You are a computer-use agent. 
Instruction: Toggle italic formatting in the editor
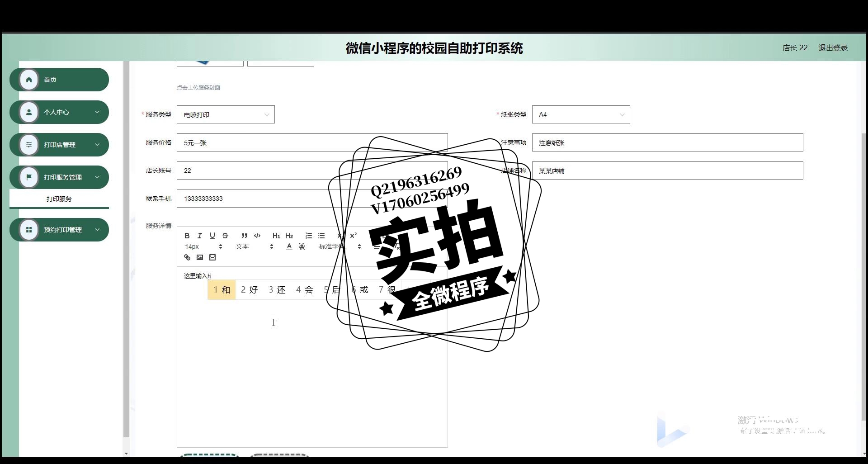[199, 236]
